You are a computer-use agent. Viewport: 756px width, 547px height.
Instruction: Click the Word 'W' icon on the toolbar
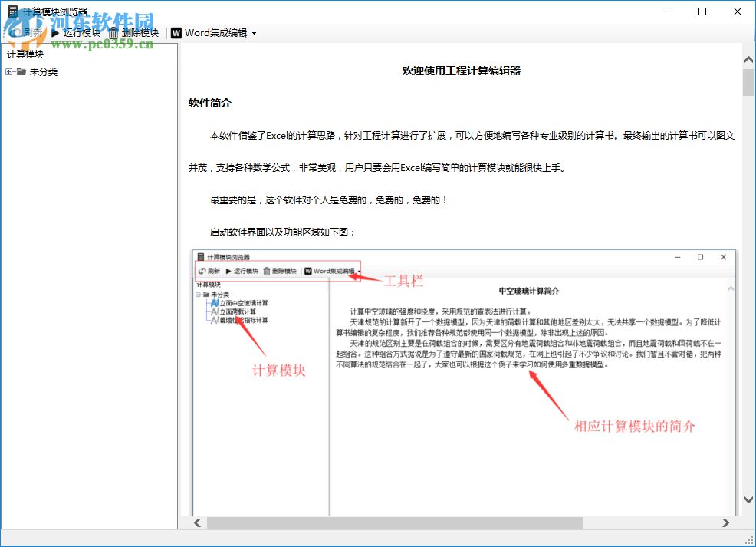point(176,33)
